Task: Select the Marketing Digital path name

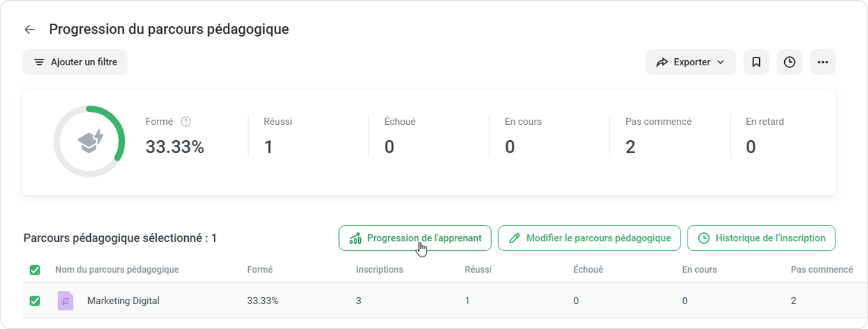Action: click(x=123, y=301)
